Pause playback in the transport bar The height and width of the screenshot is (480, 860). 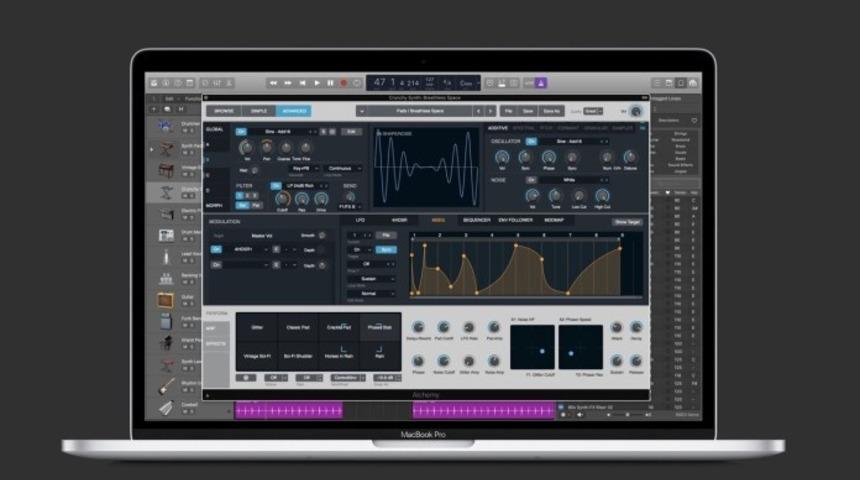pos(330,83)
